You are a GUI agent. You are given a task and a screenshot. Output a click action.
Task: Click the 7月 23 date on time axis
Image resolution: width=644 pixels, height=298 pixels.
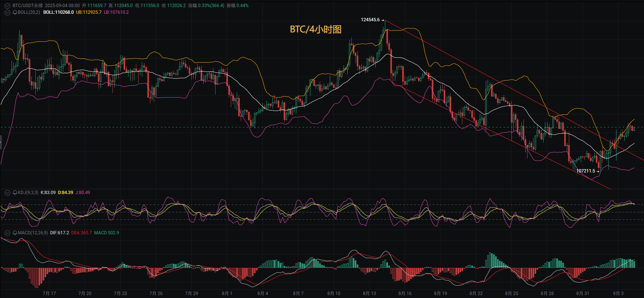click(120, 294)
